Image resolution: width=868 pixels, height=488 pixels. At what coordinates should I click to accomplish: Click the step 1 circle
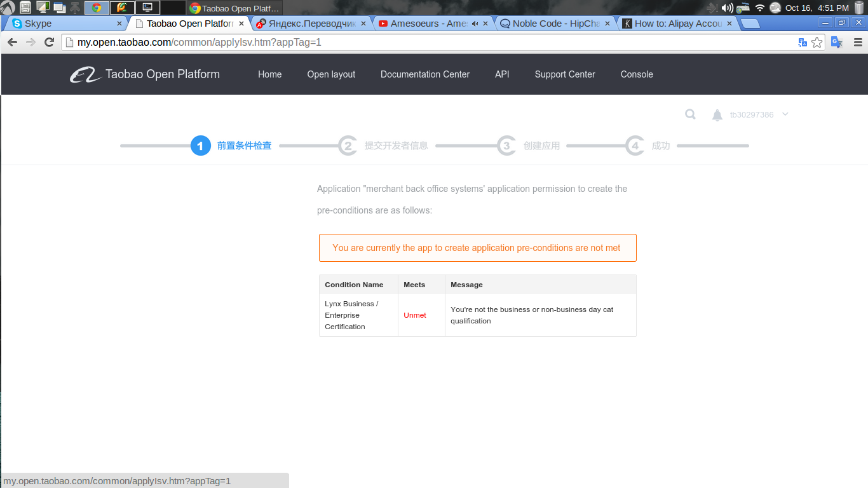201,146
